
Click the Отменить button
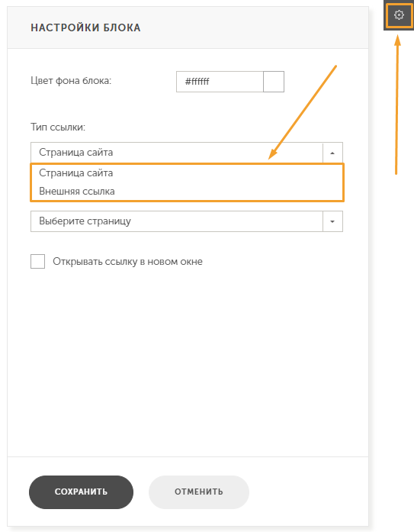(x=199, y=492)
